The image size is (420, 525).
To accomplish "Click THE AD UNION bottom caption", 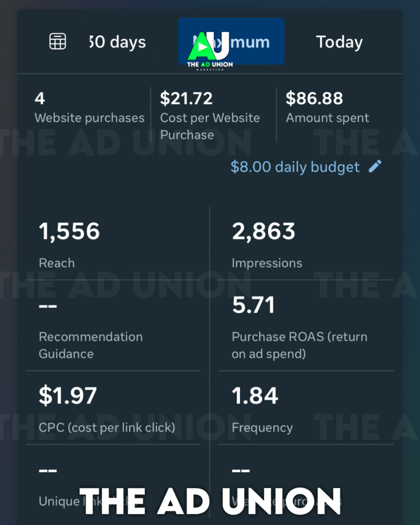I will tap(210, 500).
